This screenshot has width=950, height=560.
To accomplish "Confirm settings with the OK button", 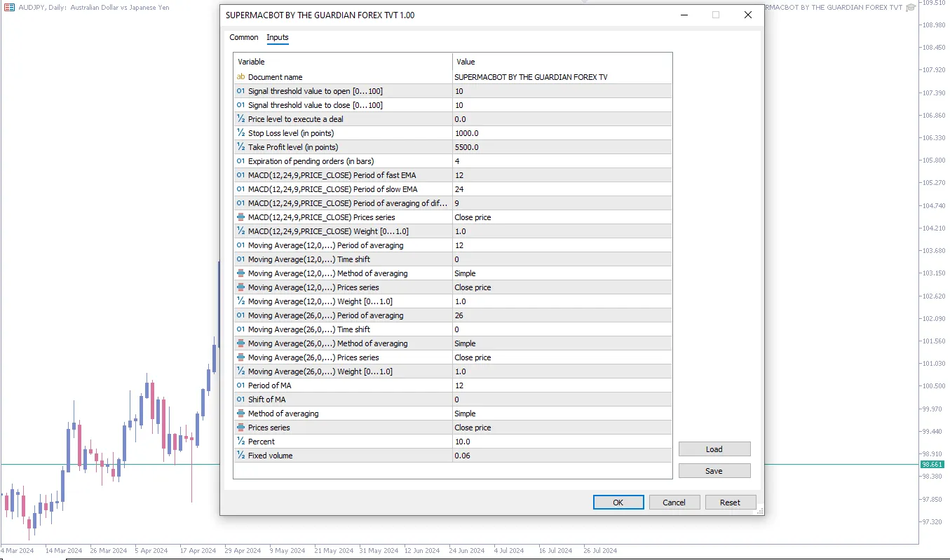I will (618, 502).
